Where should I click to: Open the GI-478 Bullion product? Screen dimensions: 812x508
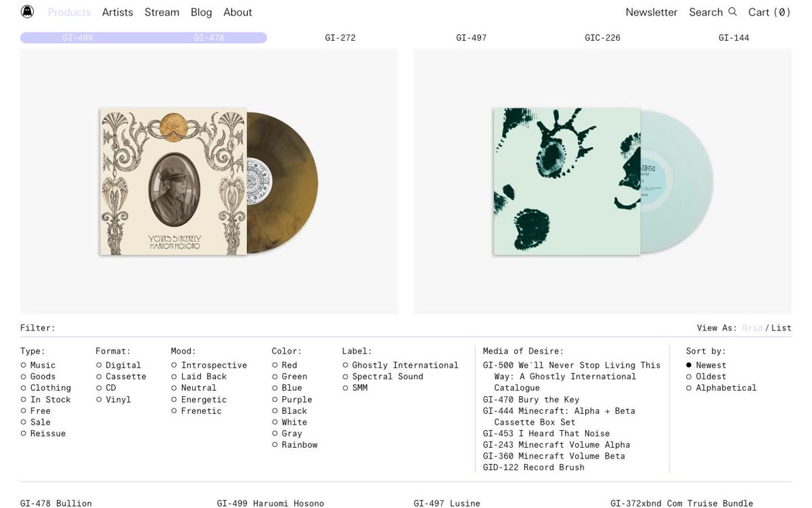pos(56,503)
